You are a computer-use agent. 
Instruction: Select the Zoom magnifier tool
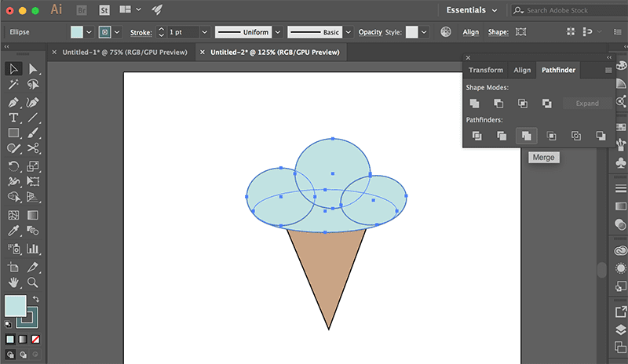click(33, 282)
